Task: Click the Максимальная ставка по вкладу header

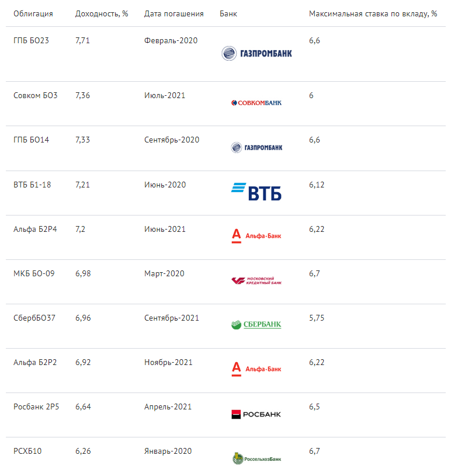Action: (x=373, y=13)
